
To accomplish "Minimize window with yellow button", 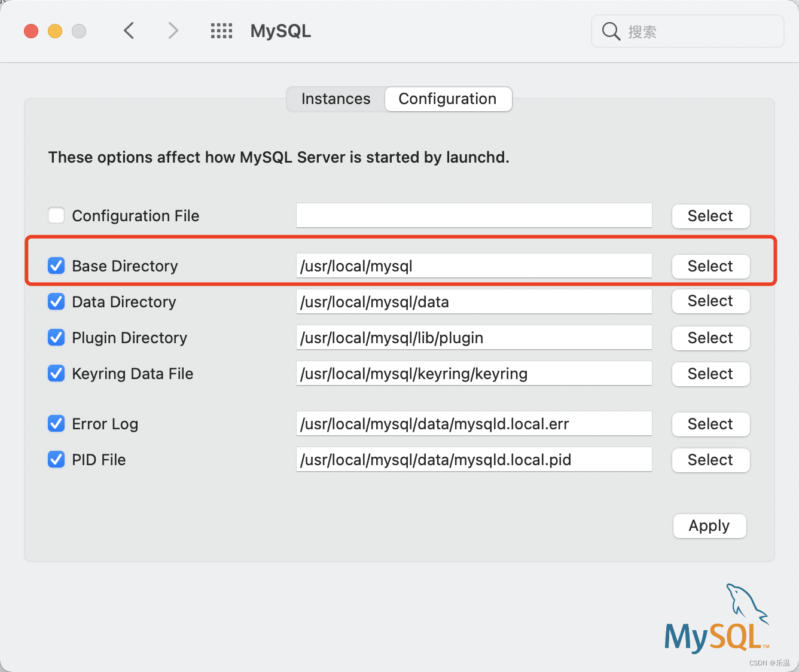I will point(55,31).
